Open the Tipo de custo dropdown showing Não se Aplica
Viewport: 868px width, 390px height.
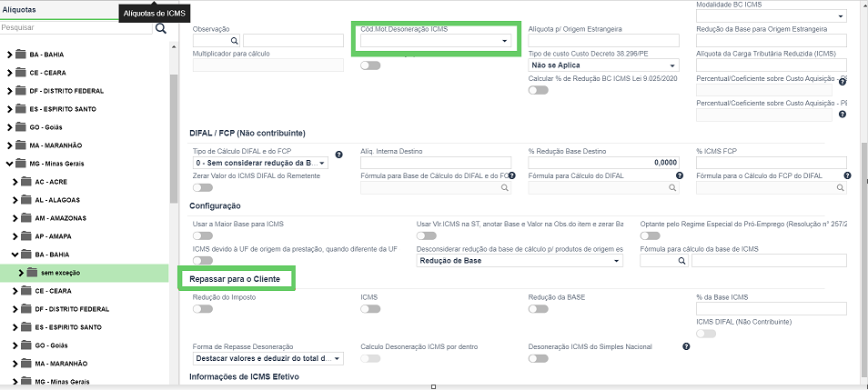click(603, 65)
